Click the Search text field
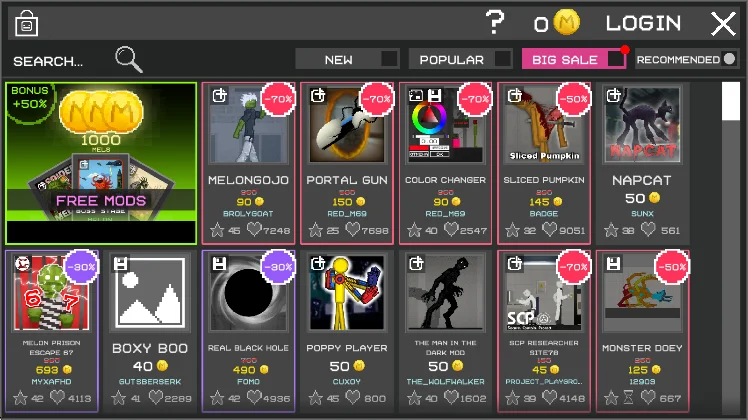The image size is (748, 420). 48,61
